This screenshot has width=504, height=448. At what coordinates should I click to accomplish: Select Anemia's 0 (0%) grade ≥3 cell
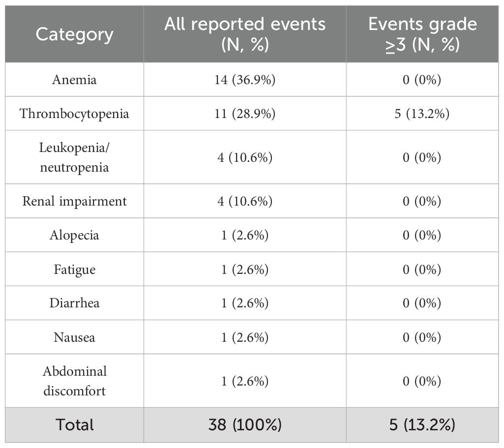click(422, 80)
